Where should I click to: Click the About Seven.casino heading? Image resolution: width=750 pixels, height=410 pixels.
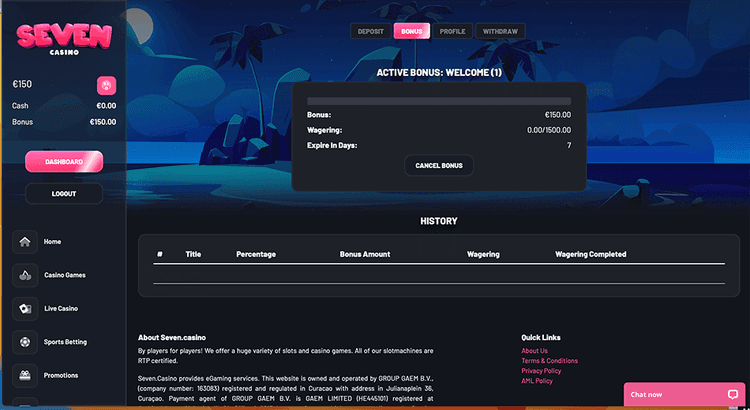coord(172,337)
